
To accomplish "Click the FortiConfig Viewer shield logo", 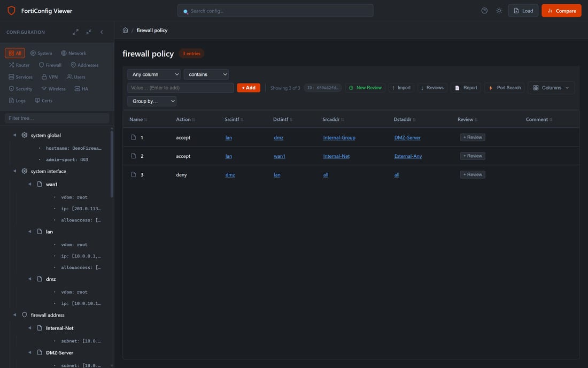I will tap(11, 11).
